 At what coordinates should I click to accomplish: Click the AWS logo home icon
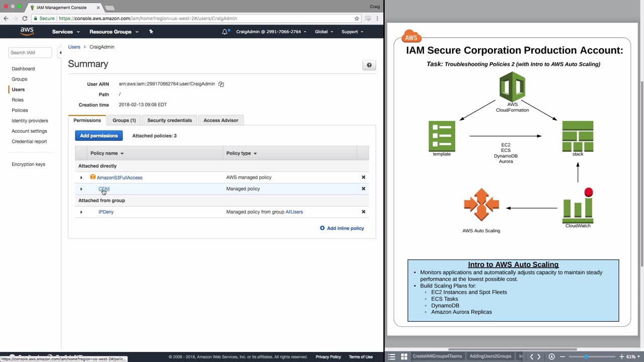click(27, 32)
